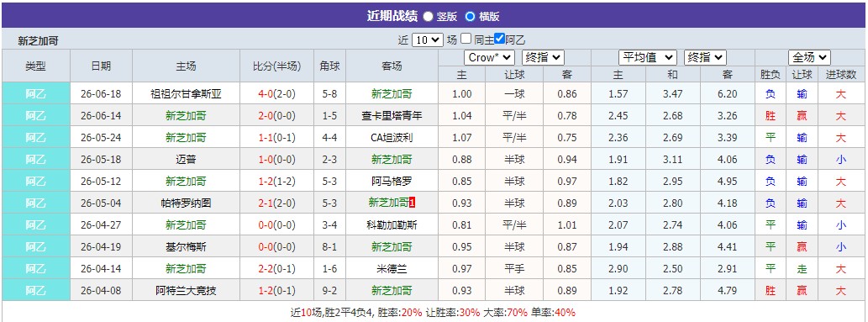
Task: Click date 26-04-19
Action: (101, 246)
